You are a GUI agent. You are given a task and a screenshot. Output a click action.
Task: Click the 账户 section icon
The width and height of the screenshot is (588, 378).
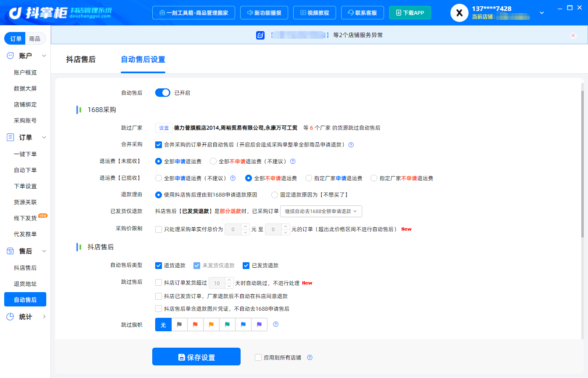[x=10, y=56]
